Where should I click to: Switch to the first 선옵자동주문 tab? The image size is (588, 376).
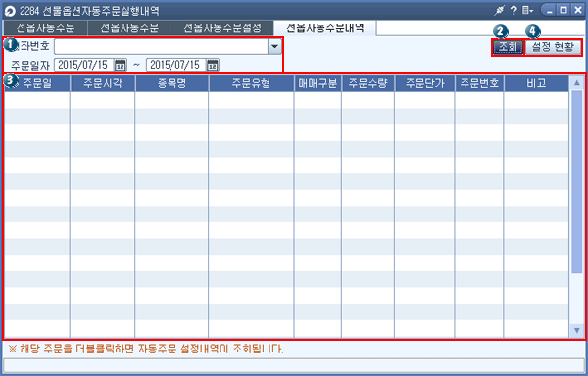pos(45,28)
